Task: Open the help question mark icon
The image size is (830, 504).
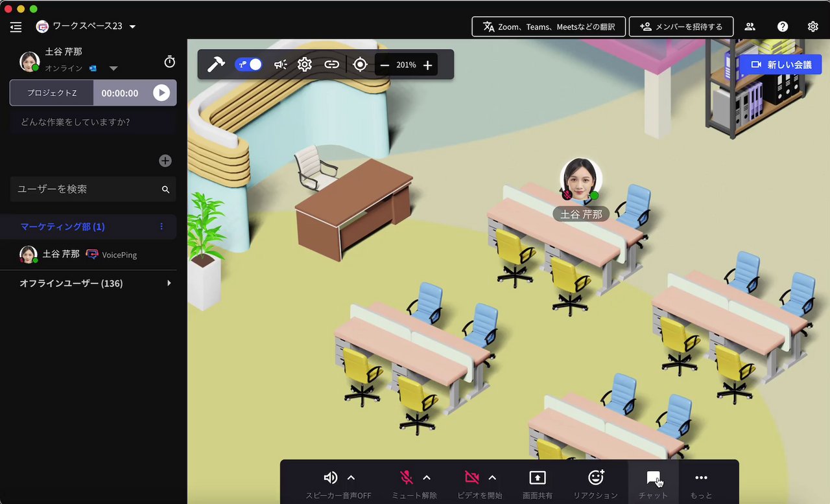Action: pos(783,27)
